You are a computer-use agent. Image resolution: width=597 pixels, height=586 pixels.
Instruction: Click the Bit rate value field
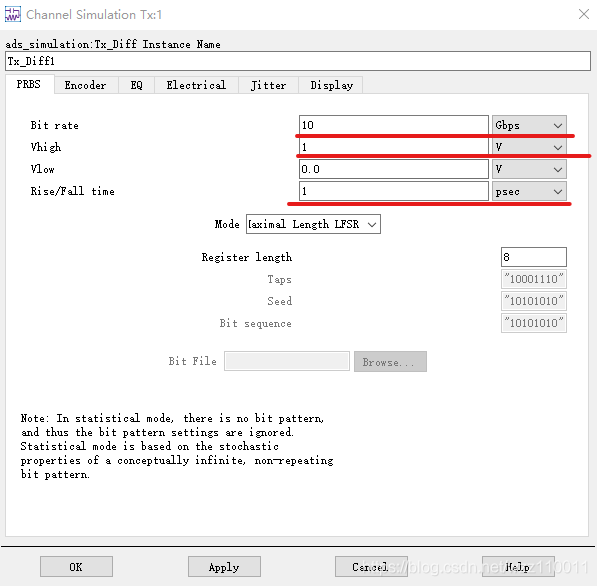394,125
